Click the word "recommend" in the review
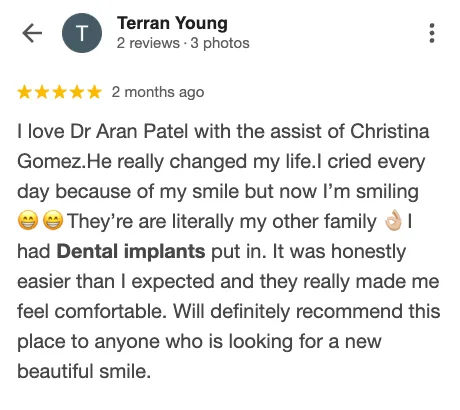 pyautogui.click(x=349, y=311)
